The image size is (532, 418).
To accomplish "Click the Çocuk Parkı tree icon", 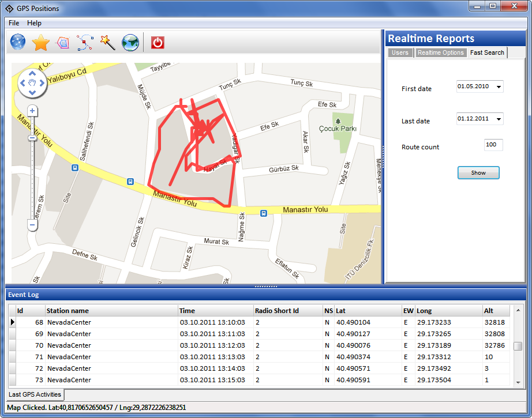I will tap(338, 121).
